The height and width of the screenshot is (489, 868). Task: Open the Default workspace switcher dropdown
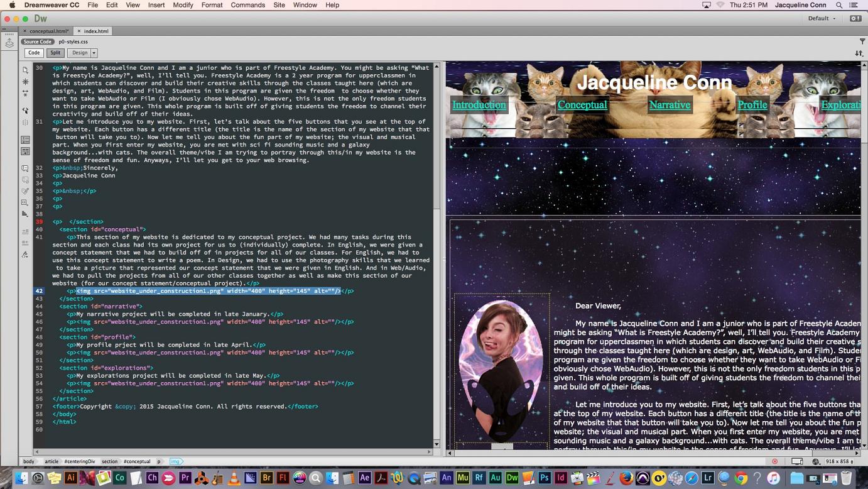pyautogui.click(x=822, y=18)
